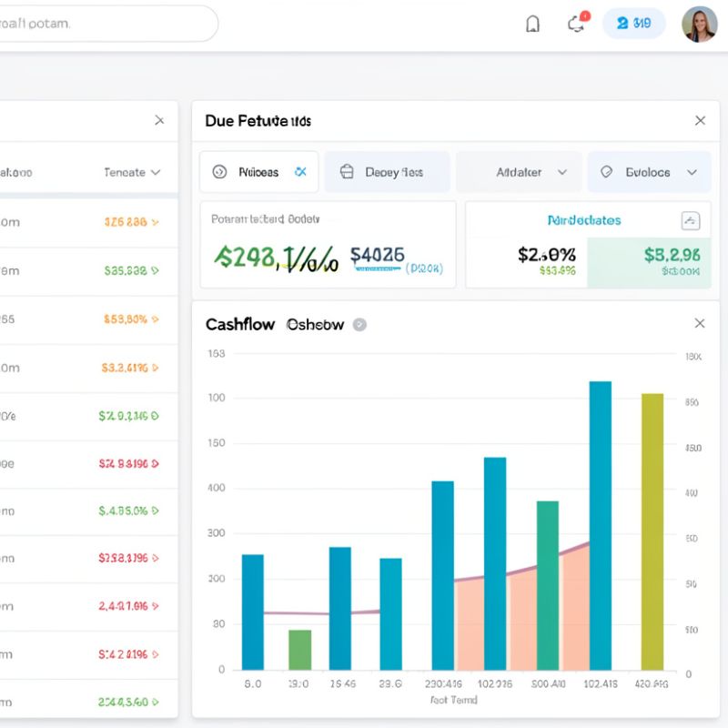Image resolution: width=728 pixels, height=728 pixels.
Task: Close the Due Fetude panel
Action: 700,120
